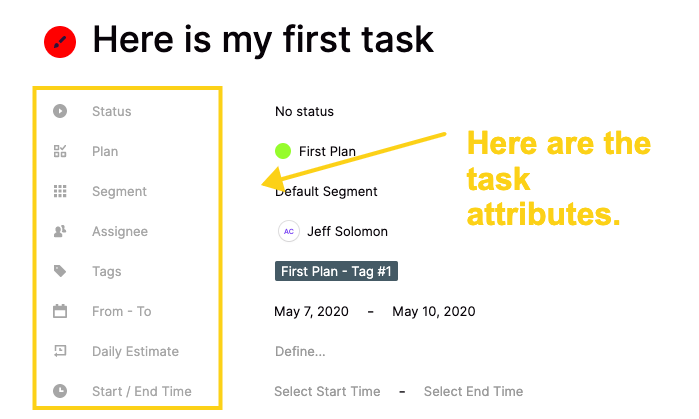Click the First Plan - Tag #1 chip
This screenshot has height=419, width=699.
[x=336, y=271]
